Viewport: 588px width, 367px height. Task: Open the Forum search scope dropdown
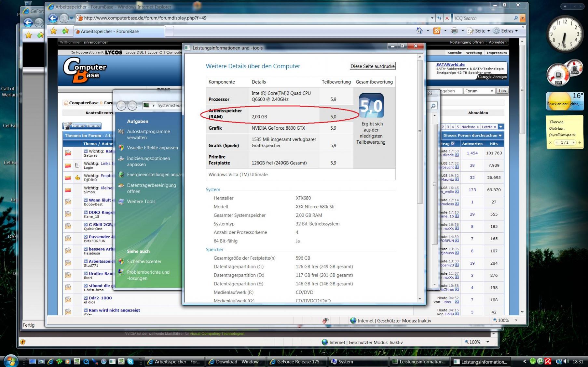click(479, 91)
